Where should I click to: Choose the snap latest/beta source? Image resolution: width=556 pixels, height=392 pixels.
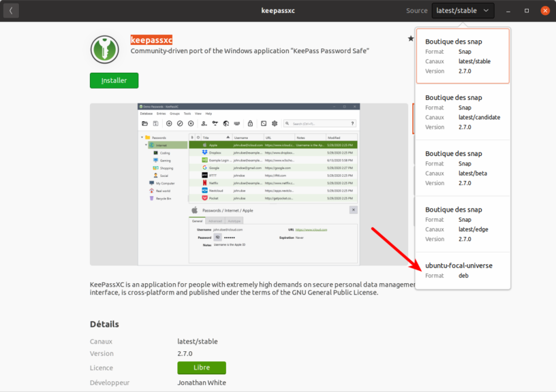click(463, 168)
